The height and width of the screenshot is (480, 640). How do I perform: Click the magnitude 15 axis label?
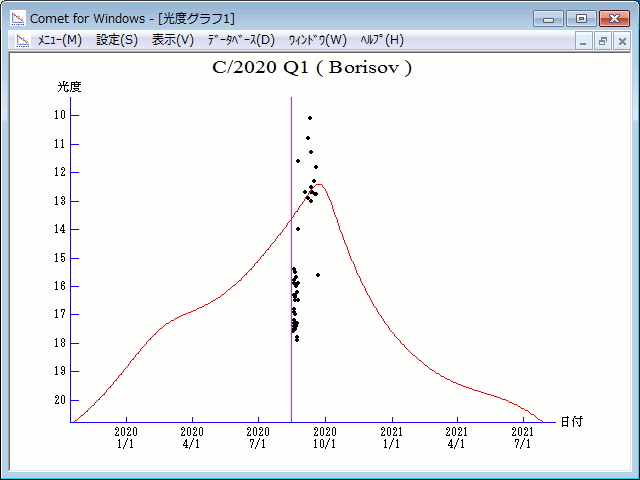(x=60, y=258)
